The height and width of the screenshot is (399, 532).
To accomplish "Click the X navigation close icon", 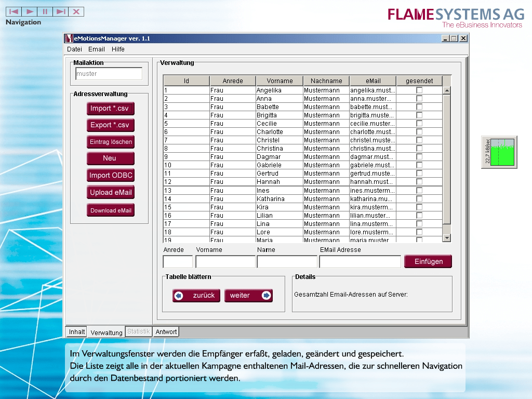I will point(76,11).
